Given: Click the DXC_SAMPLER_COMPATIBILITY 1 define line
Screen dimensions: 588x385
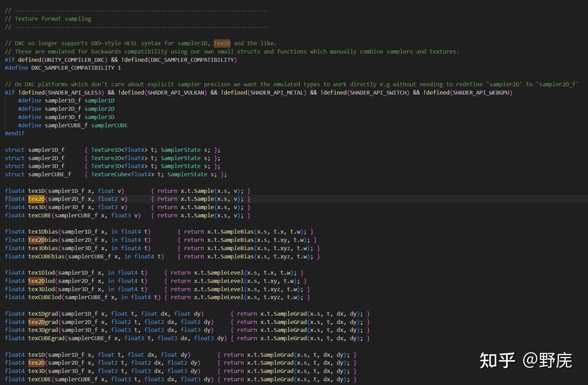Looking at the screenshot, I should pos(63,68).
